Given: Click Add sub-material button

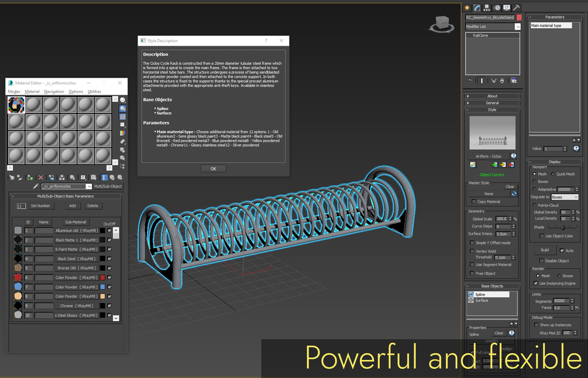Looking at the screenshot, I should (73, 206).
